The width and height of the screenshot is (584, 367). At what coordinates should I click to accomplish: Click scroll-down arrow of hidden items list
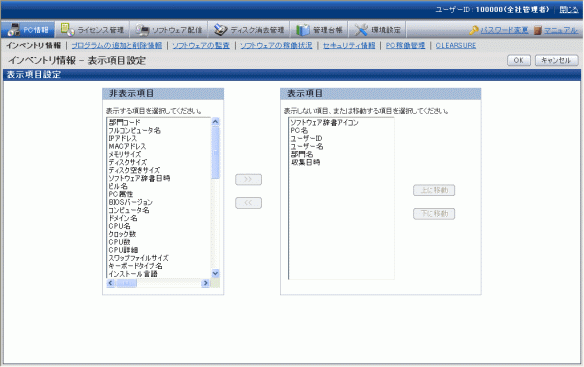pyautogui.click(x=215, y=273)
